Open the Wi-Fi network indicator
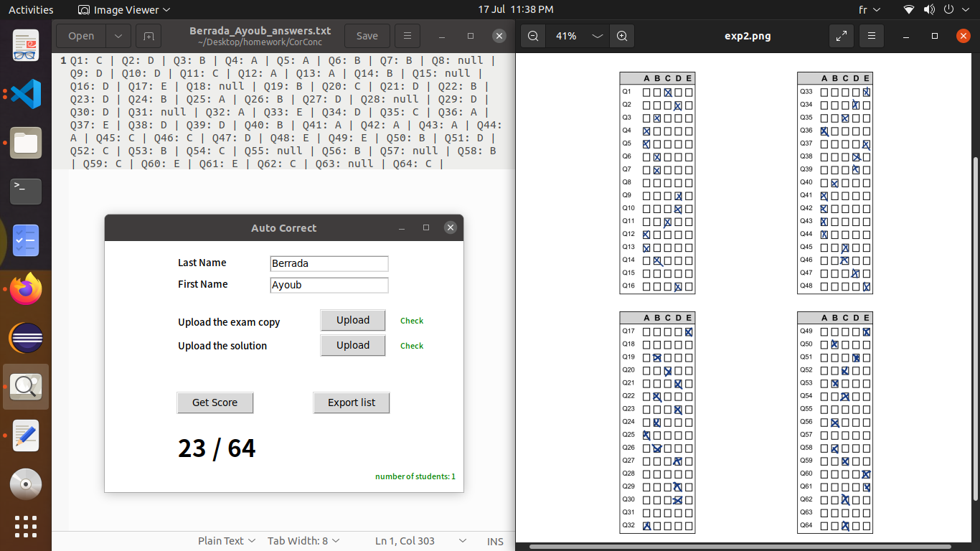This screenshot has height=551, width=980. (x=909, y=9)
